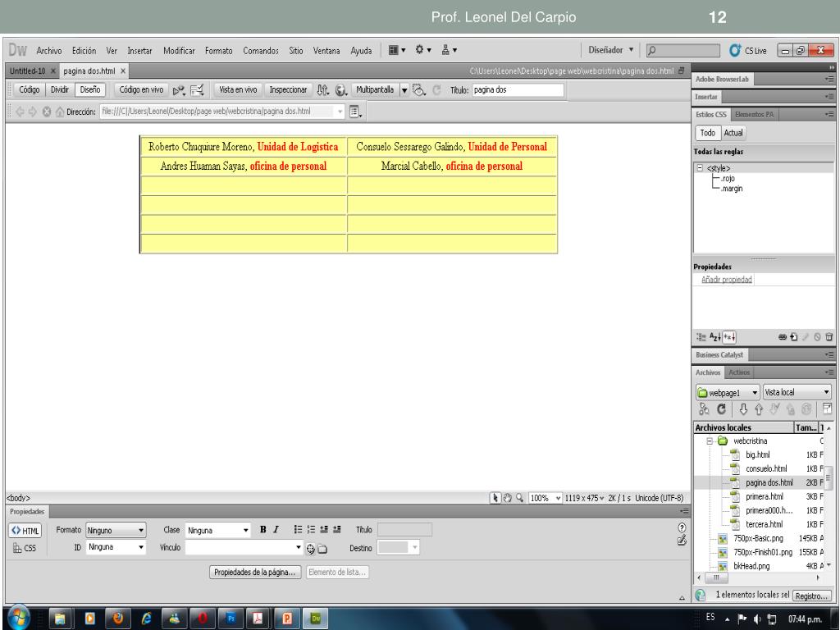Open the Formato dropdown
Viewport: 840px width, 630px height.
[116, 531]
